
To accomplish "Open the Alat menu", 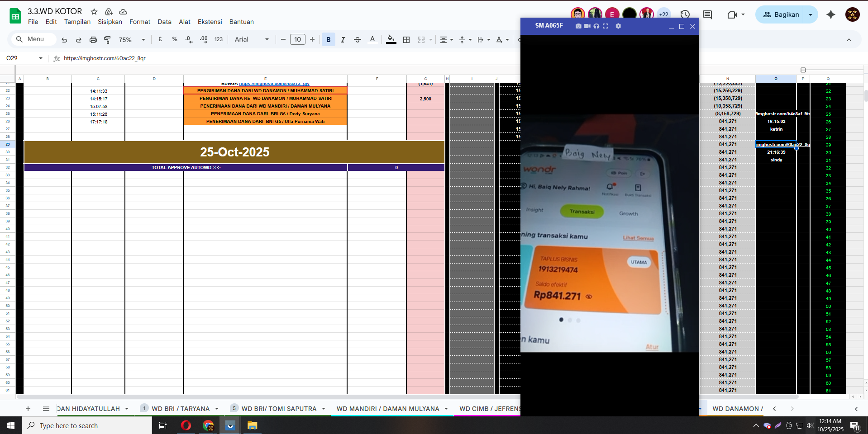I will pyautogui.click(x=185, y=22).
